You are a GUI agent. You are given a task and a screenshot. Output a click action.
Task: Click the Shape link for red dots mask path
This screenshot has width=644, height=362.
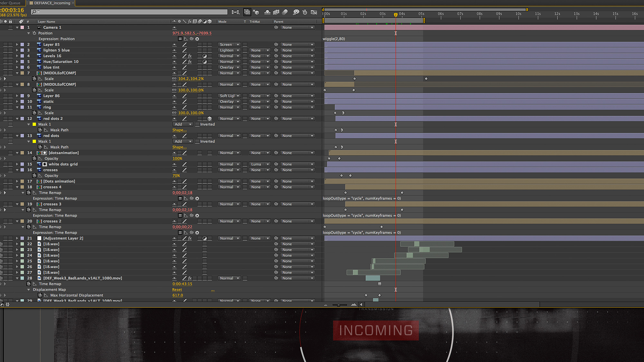pyautogui.click(x=179, y=147)
